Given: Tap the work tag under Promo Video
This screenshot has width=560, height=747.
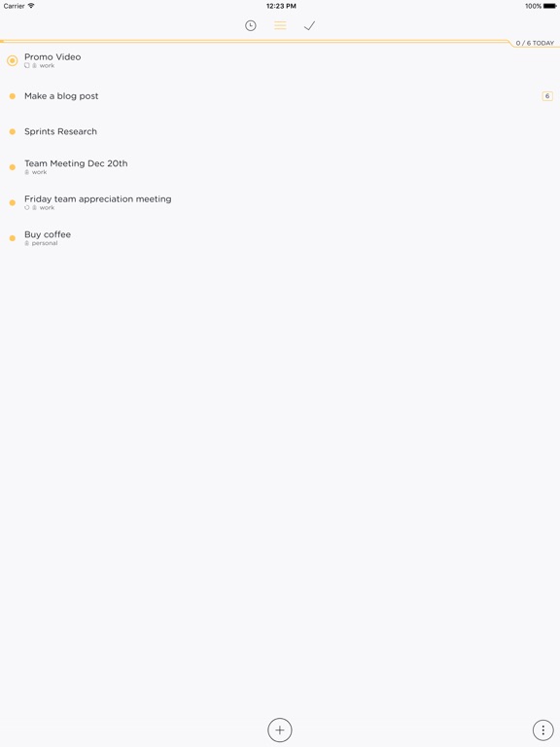Looking at the screenshot, I should click(x=47, y=66).
